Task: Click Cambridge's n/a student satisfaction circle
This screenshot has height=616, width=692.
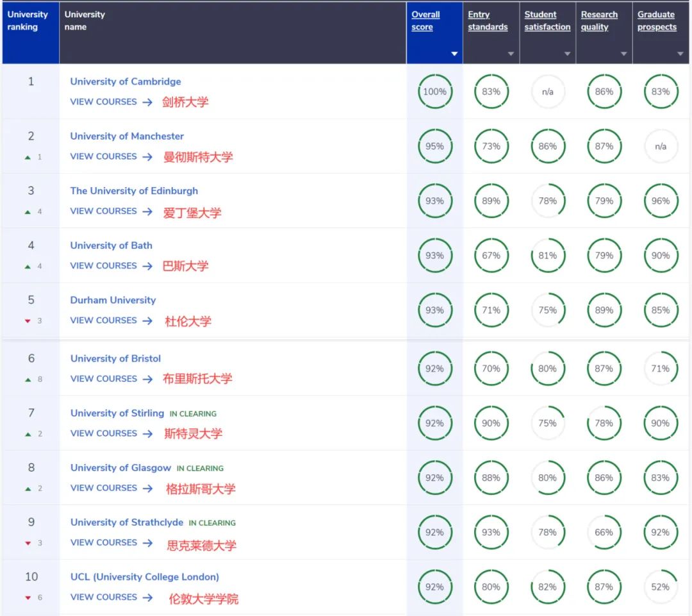Action: tap(548, 92)
